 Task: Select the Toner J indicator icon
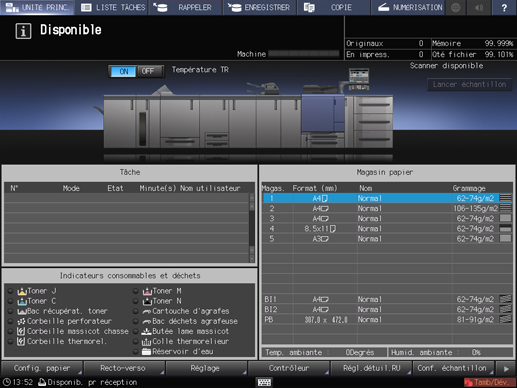(x=22, y=291)
